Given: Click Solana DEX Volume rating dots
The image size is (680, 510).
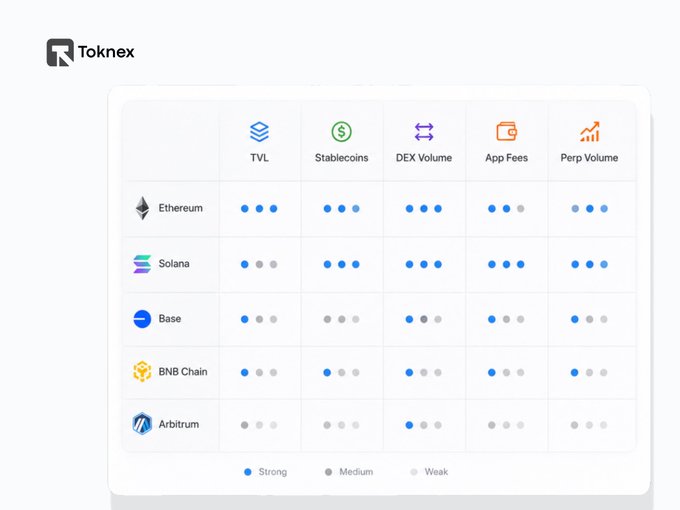Looking at the screenshot, I should 424,264.
